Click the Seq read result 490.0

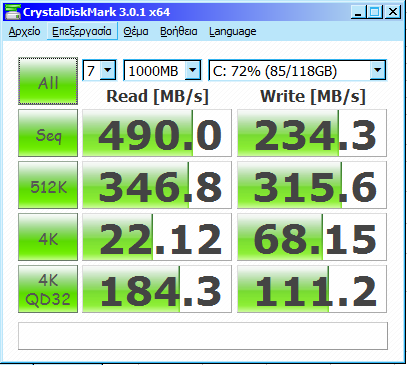click(157, 133)
